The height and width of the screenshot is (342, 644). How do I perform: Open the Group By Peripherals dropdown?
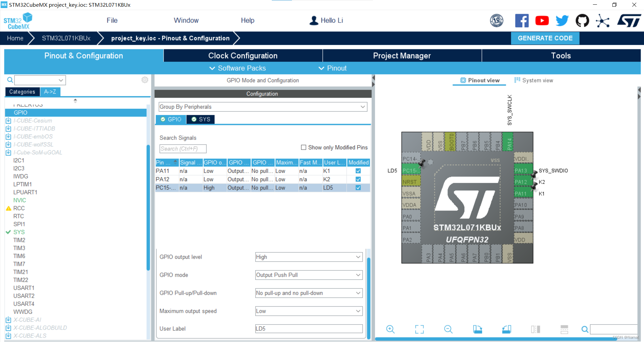pos(263,107)
